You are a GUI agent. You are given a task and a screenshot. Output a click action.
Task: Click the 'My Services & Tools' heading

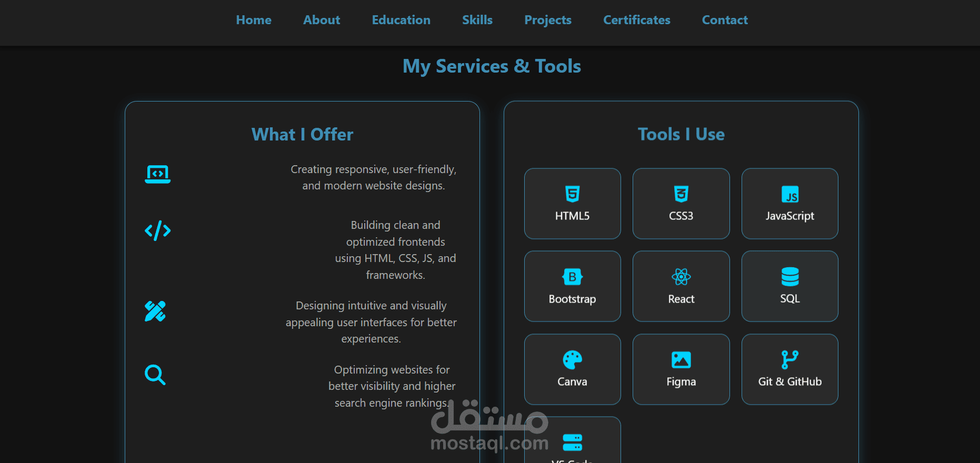(x=492, y=67)
